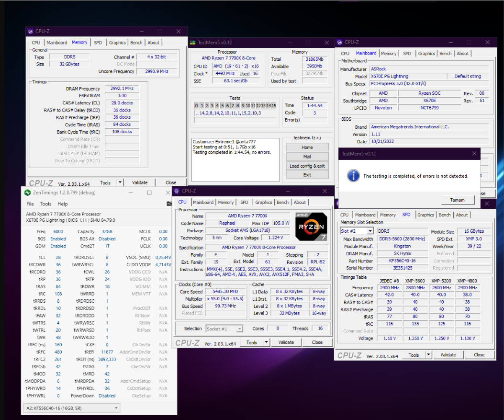Click the BIOS Date 10/21/2022 field
Screen dimensions: 504x420
coord(429,141)
